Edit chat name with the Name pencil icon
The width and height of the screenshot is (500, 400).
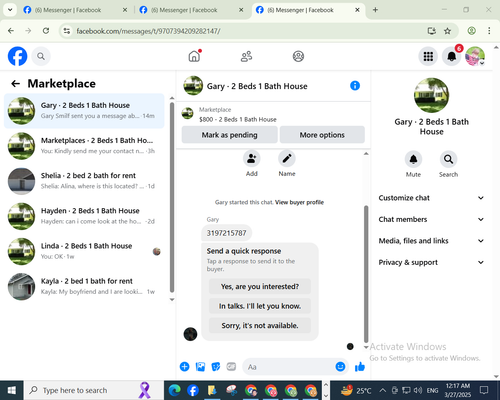[287, 159]
